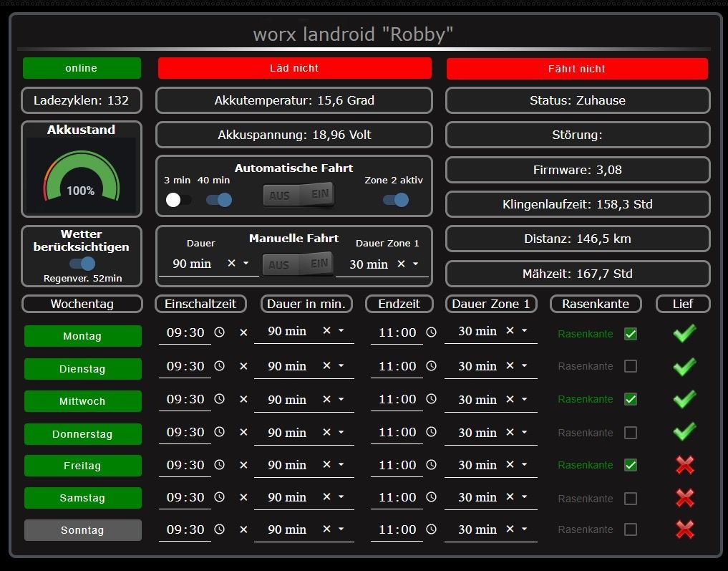Click the green Montag weekday button
This screenshot has height=571, width=728.
click(x=82, y=336)
